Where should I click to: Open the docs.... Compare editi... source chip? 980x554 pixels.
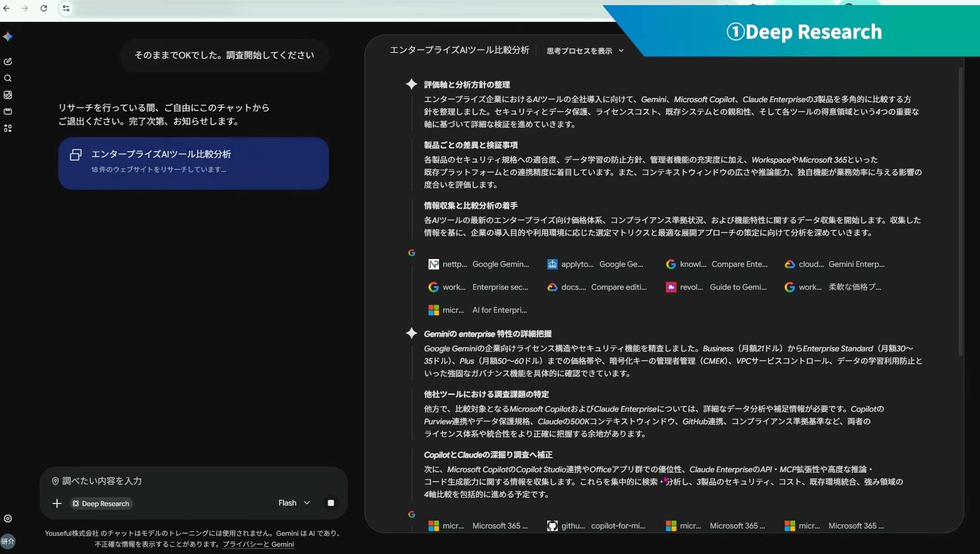click(x=597, y=287)
